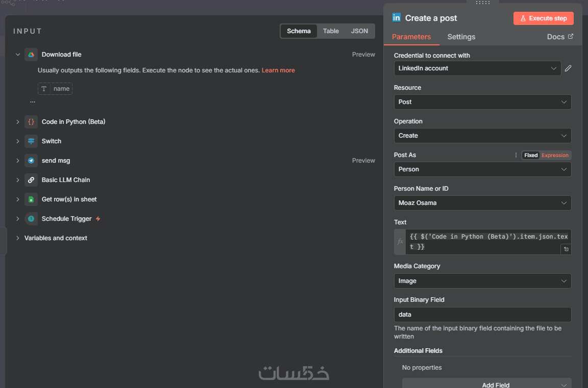The image size is (588, 388).
Task: Open the Parameters tab
Action: (411, 37)
